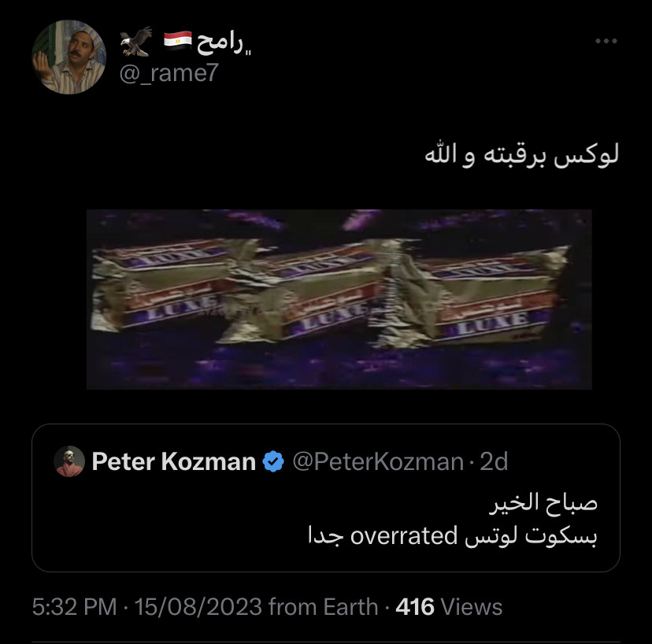Click the eagle emoji in display name
The width and height of the screenshot is (652, 644).
(x=136, y=42)
